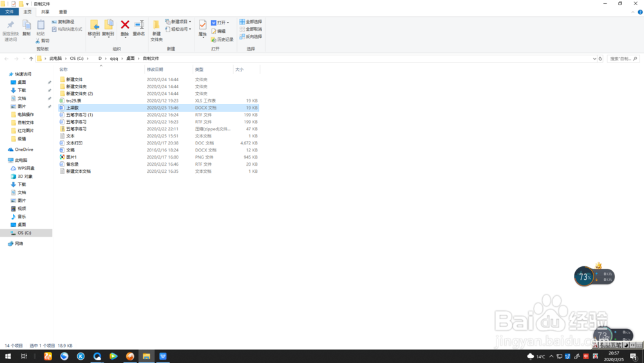Image resolution: width=644 pixels, height=363 pixels.
Task: Select 红花图片 folder in quick access
Action: 26,131
